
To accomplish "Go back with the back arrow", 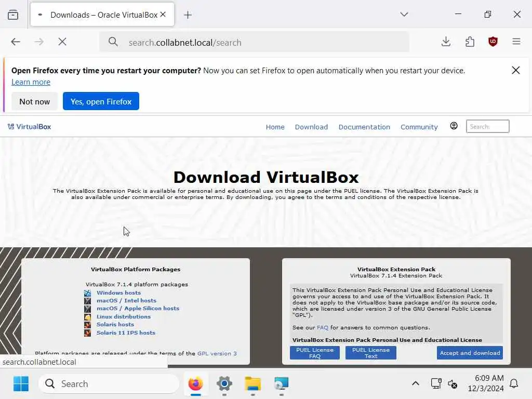I will [x=16, y=42].
